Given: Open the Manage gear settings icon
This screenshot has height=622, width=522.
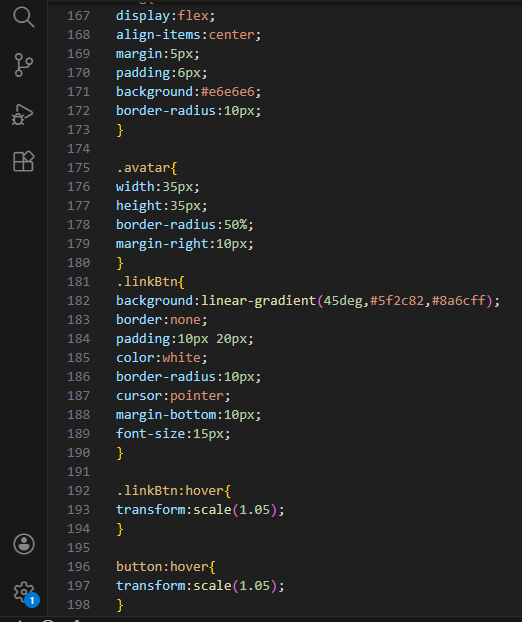Looking at the screenshot, I should pos(25,593).
